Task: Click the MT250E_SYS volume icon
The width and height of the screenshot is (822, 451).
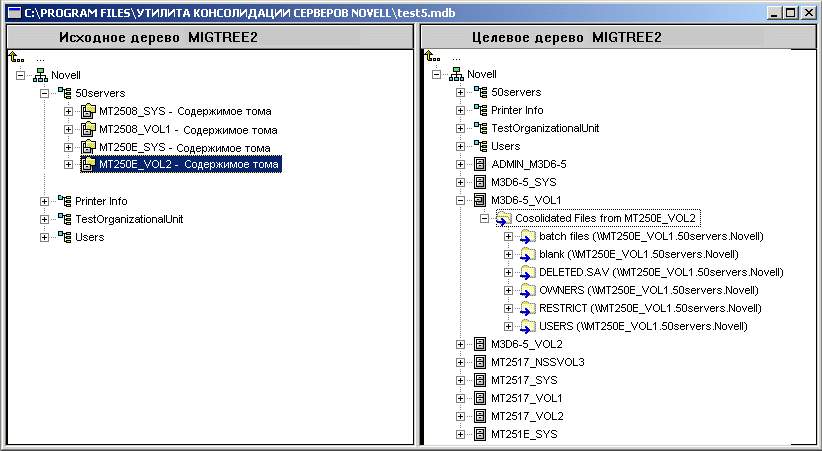Action: tap(88, 147)
